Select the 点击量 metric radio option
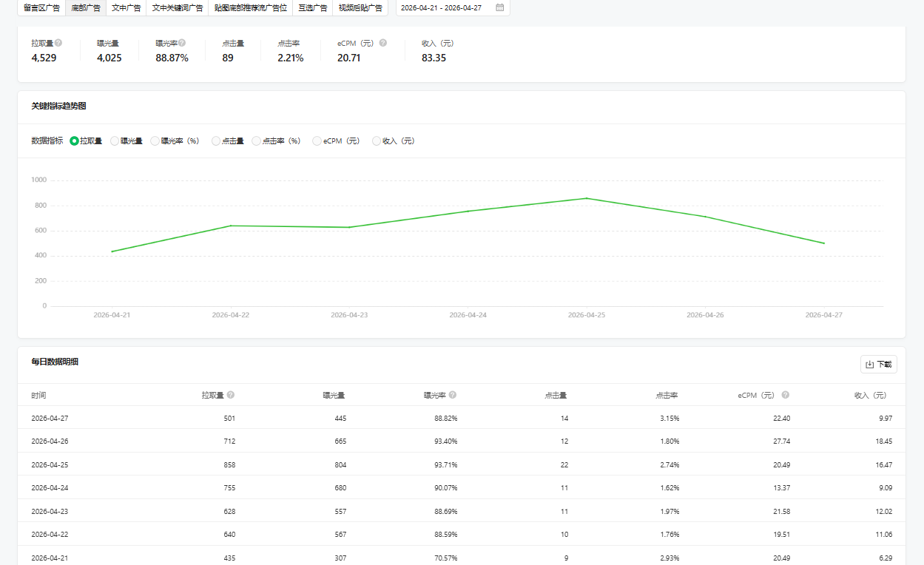 click(216, 141)
